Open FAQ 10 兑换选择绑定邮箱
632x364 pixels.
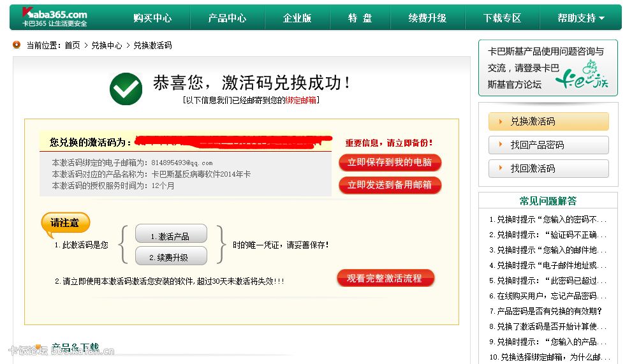point(550,357)
